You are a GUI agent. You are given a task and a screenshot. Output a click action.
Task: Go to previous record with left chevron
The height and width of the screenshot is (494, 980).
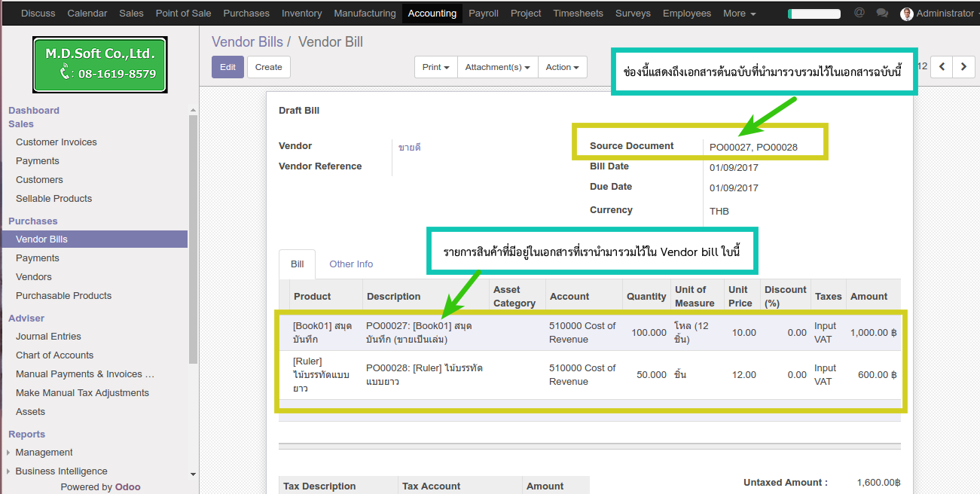point(942,67)
